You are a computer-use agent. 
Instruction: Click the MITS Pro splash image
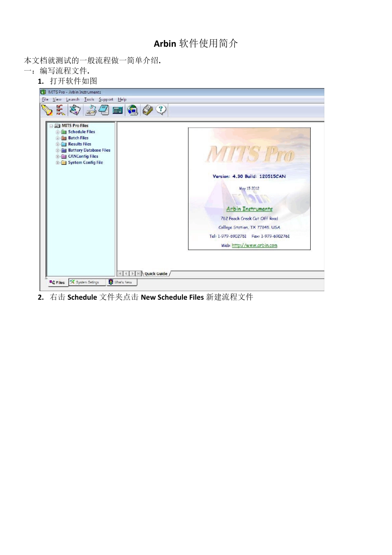click(249, 189)
